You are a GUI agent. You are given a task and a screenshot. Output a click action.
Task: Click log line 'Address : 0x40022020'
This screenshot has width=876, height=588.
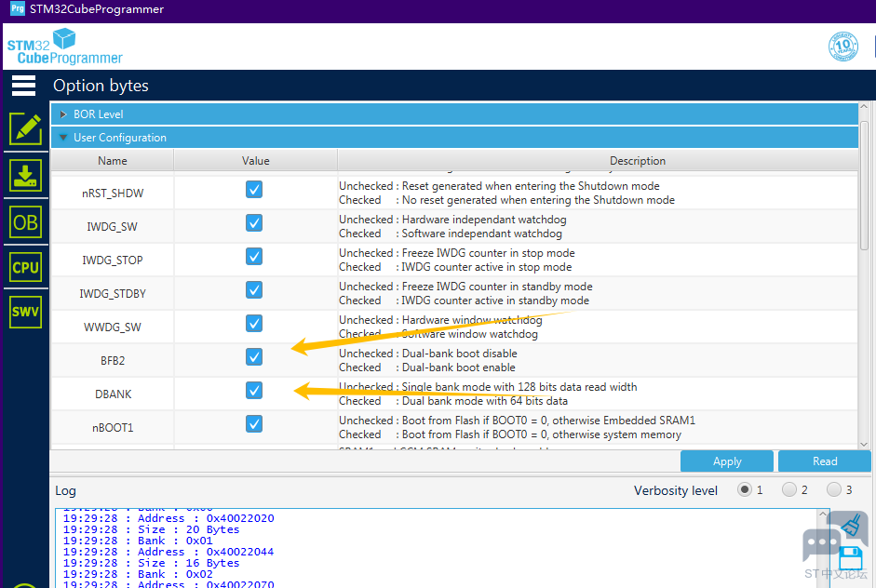pyautogui.click(x=168, y=518)
